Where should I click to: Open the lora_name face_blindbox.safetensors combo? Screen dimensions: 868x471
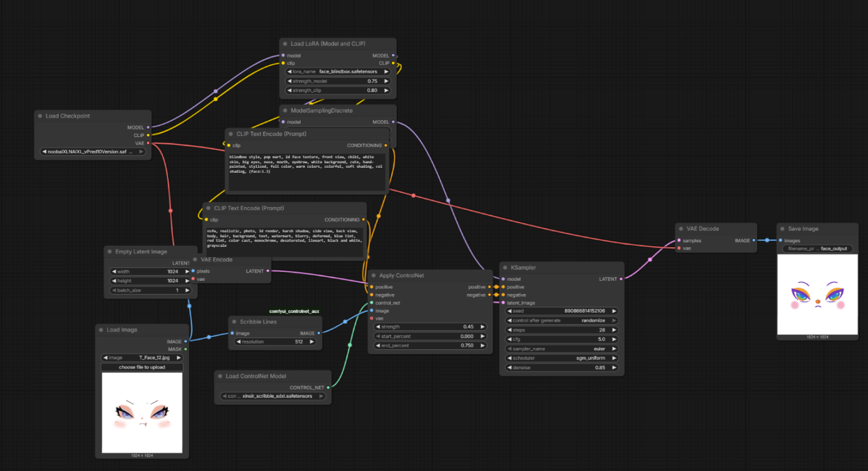338,72
